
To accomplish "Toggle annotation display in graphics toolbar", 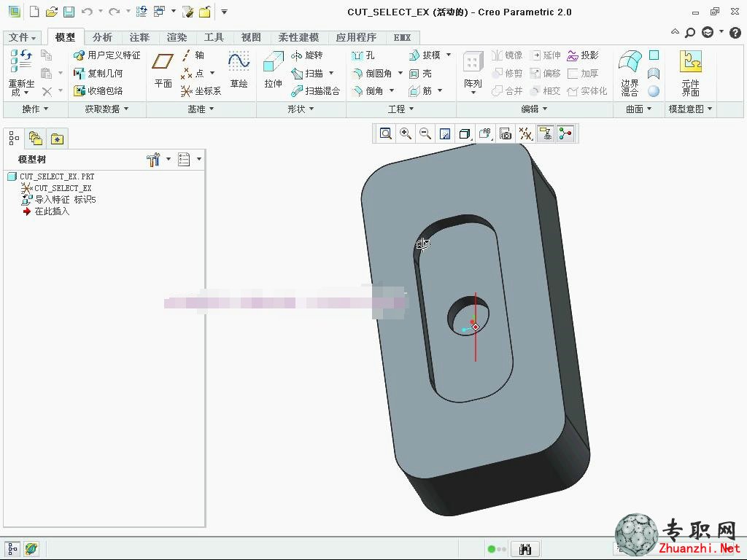I will pyautogui.click(x=546, y=134).
